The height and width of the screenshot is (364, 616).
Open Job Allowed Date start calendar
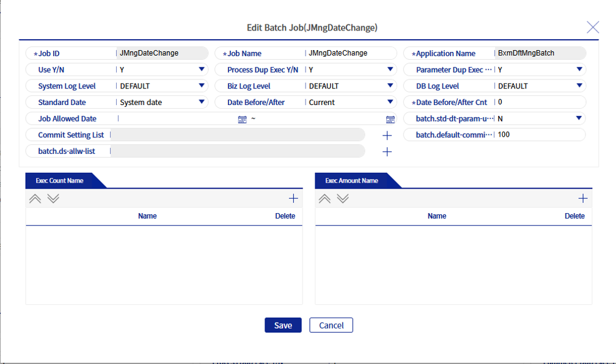[242, 119]
